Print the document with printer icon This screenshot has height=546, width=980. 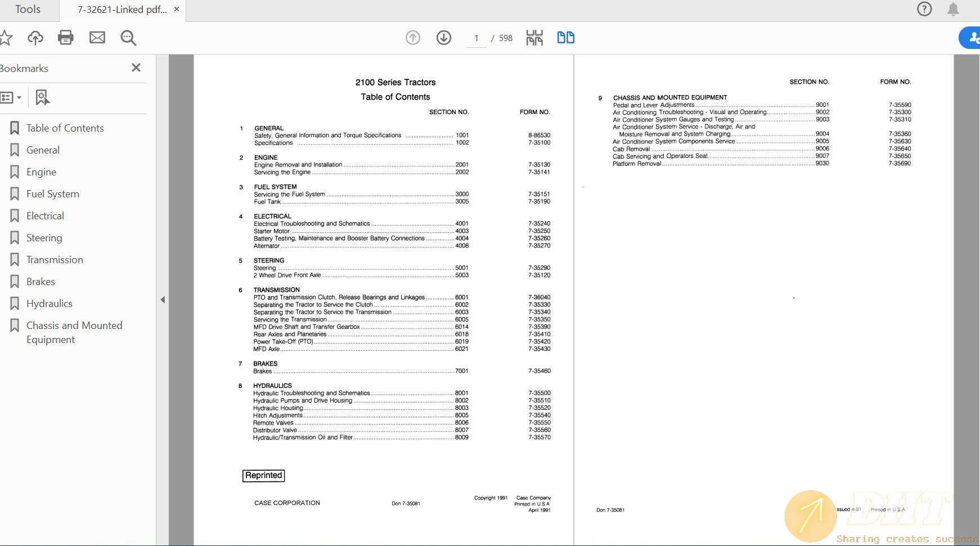coord(66,38)
